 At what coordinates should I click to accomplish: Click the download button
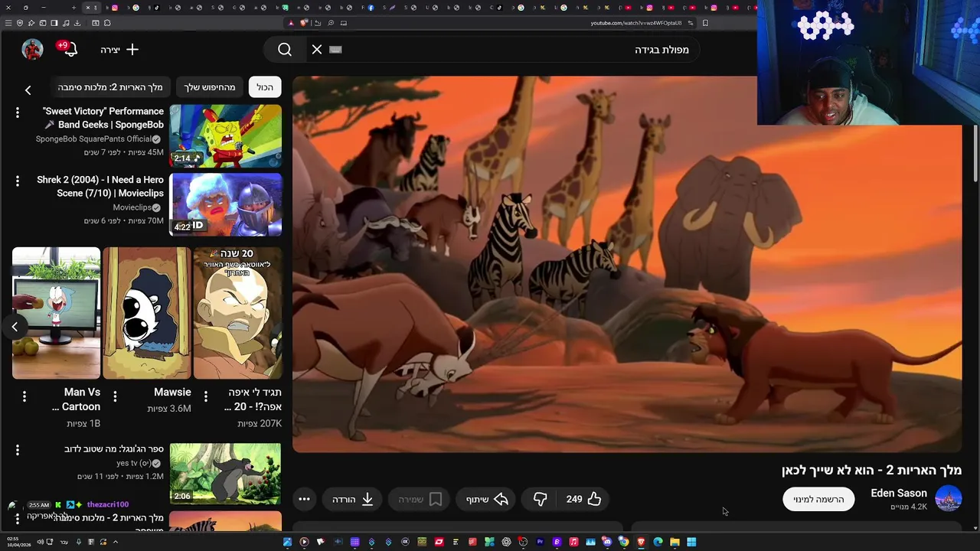tap(353, 499)
